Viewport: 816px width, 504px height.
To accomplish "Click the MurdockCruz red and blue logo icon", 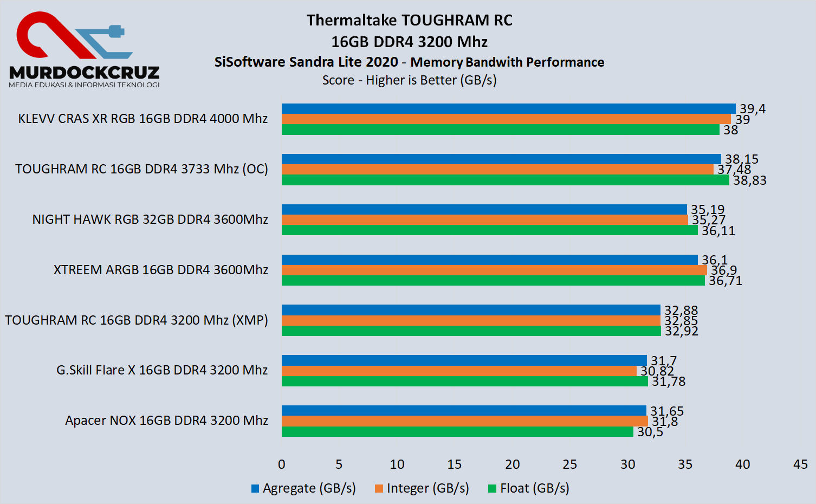I will tap(74, 35).
